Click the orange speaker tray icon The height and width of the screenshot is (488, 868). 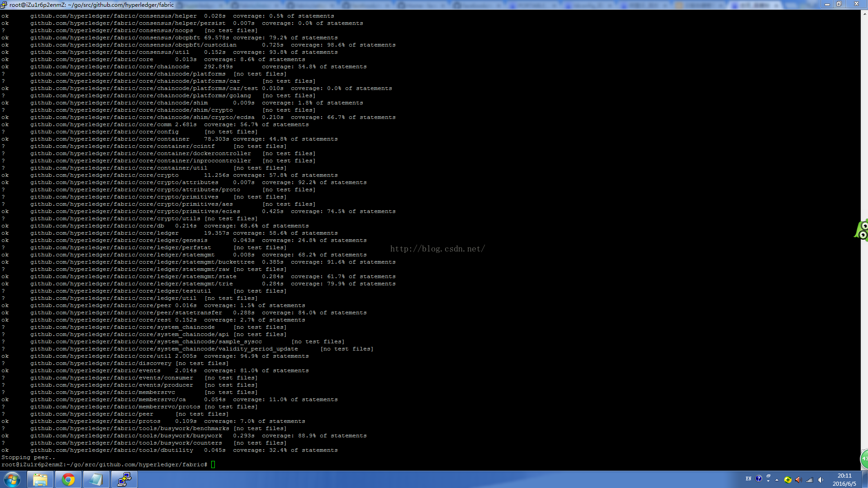pyautogui.click(x=798, y=480)
